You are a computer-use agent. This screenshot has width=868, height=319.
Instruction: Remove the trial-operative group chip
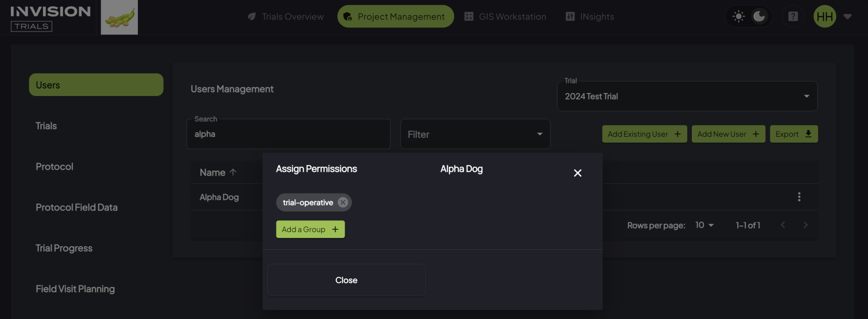click(x=343, y=202)
